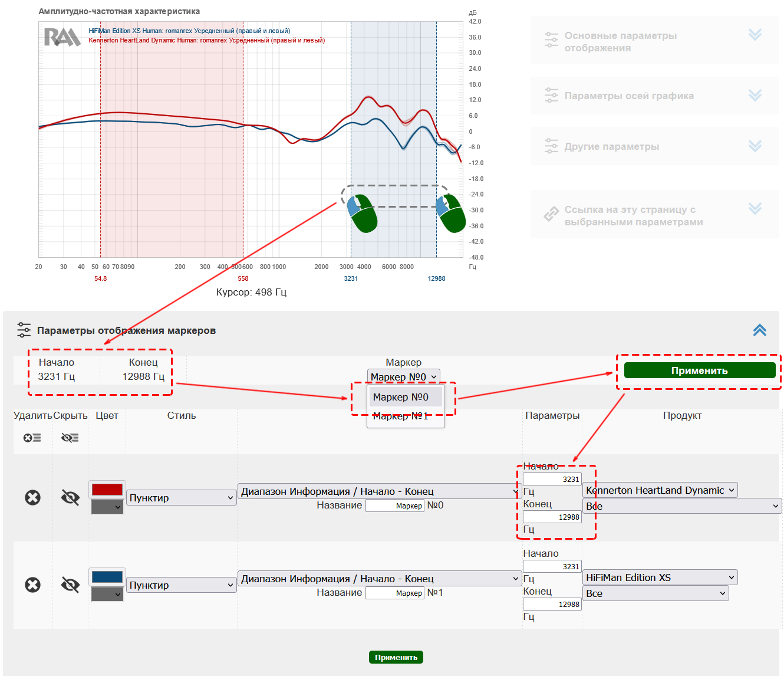The width and height of the screenshot is (784, 676).
Task: Delete the Kennerton HeartLand Dynamic marker row
Action: (33, 498)
